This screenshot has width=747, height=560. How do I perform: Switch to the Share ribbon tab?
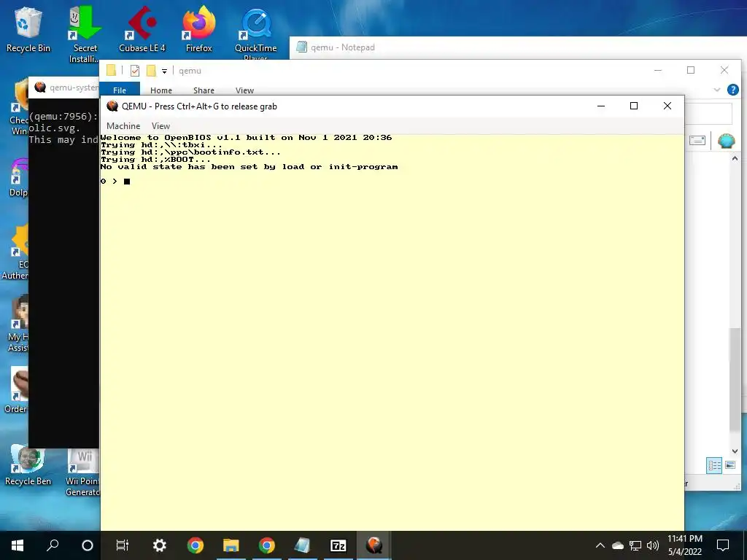(204, 90)
